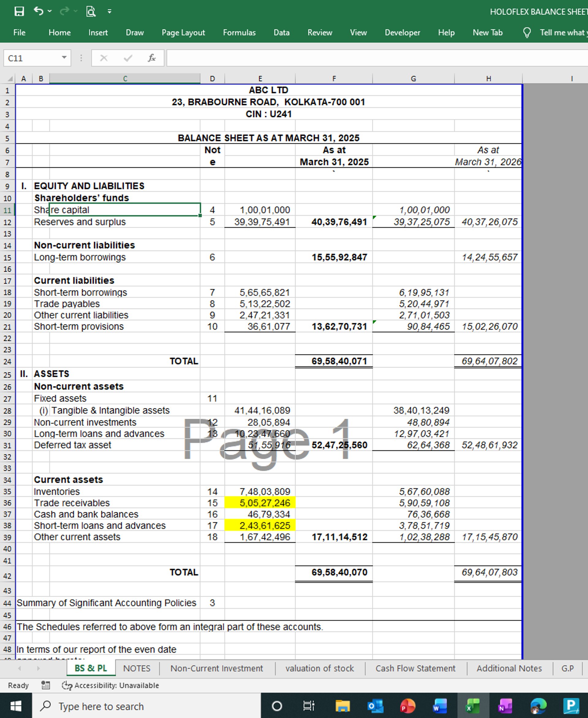Open Task View from the taskbar
This screenshot has width=588, height=718.
pyautogui.click(x=309, y=706)
